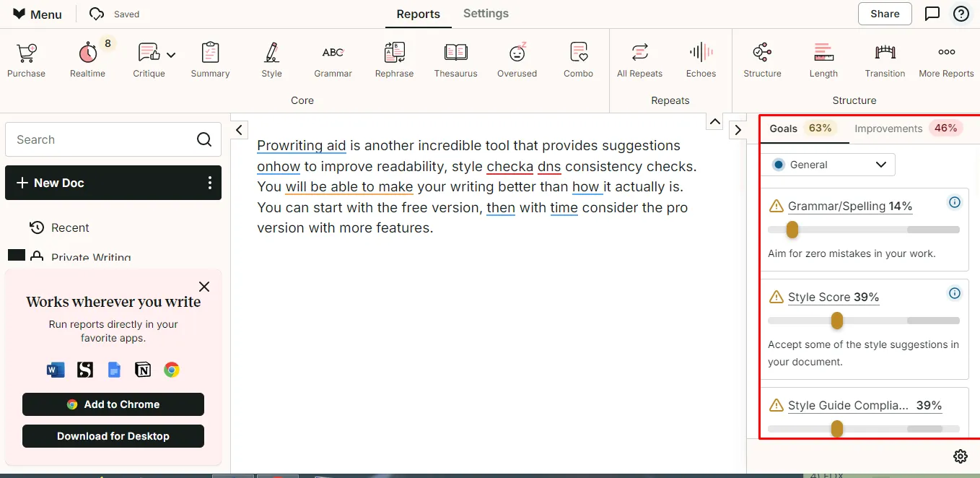Click the Share button

(885, 14)
